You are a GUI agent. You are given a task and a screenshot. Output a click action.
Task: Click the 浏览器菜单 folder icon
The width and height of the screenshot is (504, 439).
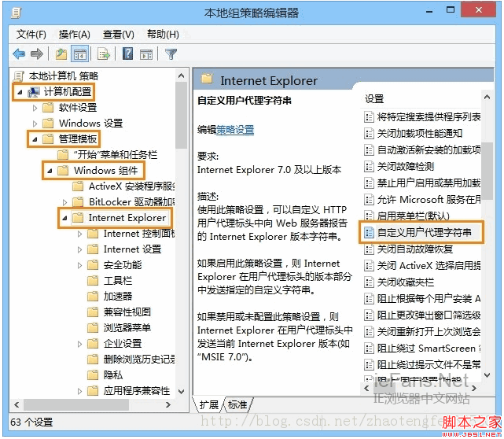click(x=93, y=327)
